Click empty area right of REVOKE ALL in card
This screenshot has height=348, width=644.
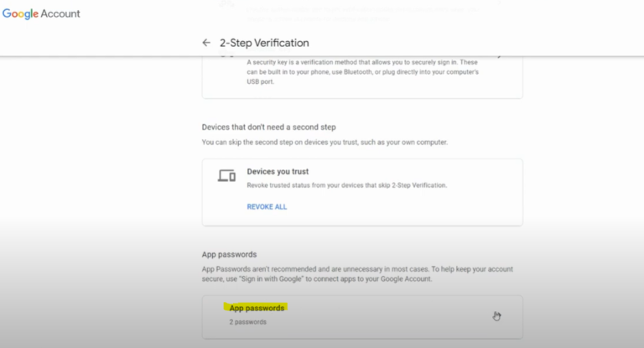tap(402, 206)
